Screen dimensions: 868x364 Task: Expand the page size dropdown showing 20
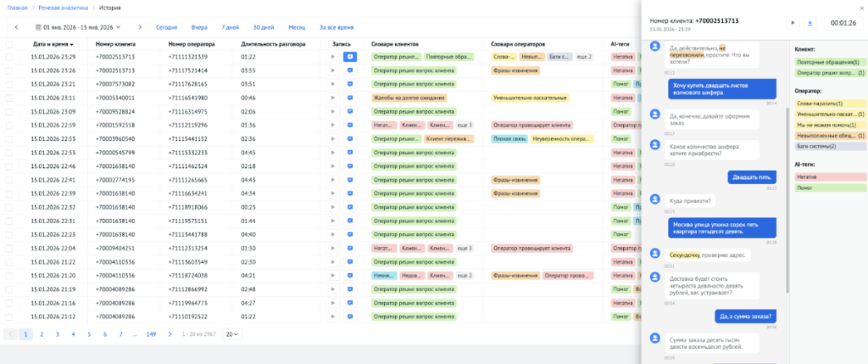[231, 334]
